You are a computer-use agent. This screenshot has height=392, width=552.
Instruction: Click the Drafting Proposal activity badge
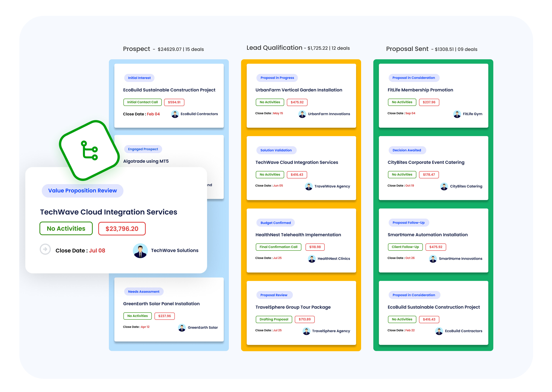coord(274,319)
